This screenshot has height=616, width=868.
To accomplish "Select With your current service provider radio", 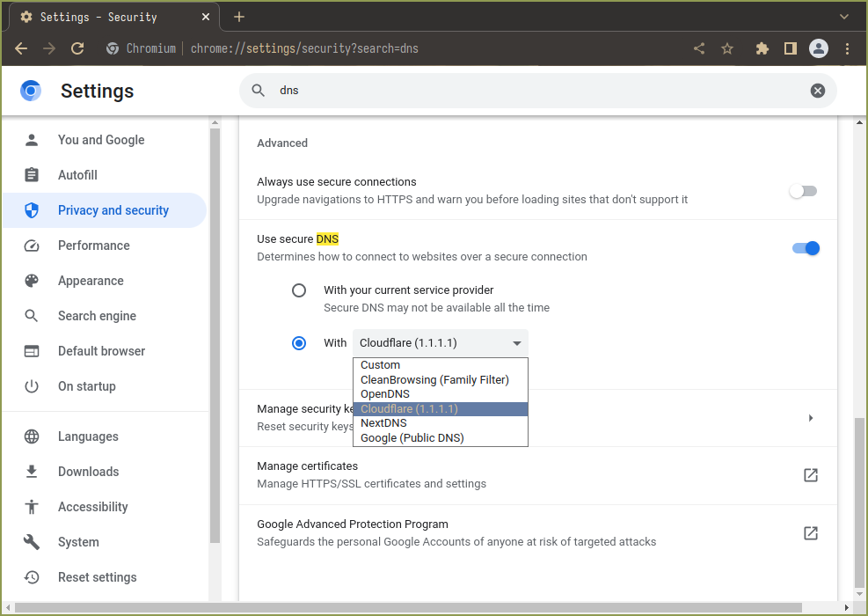I will 299,290.
